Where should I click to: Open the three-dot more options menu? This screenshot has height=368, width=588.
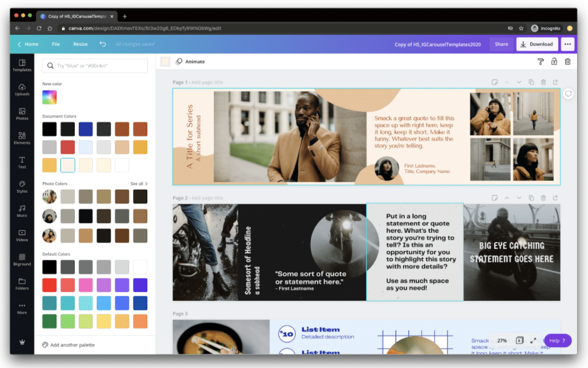pos(567,44)
